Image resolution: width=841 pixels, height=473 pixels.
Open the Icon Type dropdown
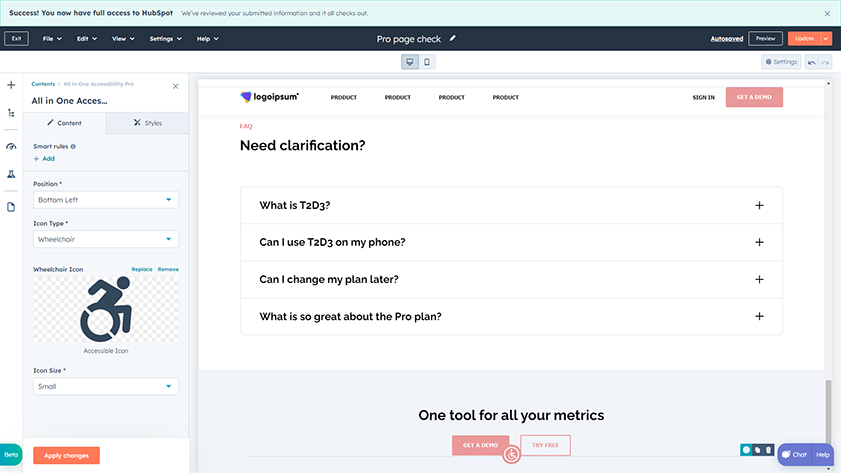click(x=106, y=239)
